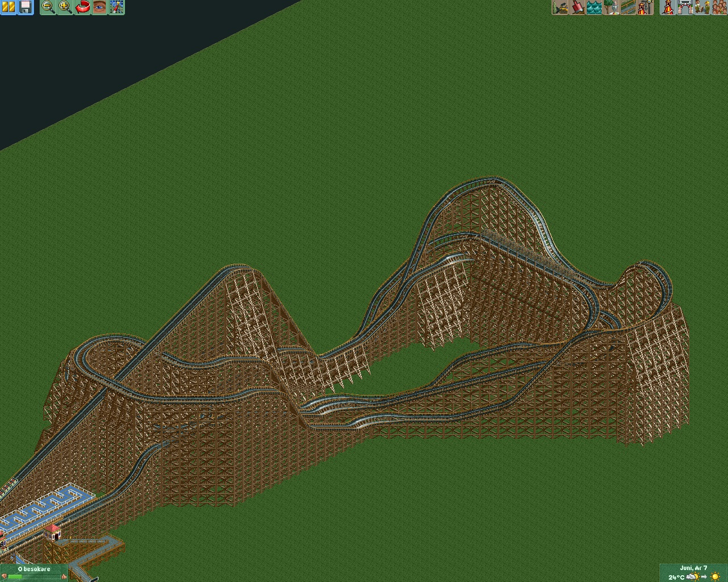
Task: Open the scenery placement tool
Action: click(611, 7)
